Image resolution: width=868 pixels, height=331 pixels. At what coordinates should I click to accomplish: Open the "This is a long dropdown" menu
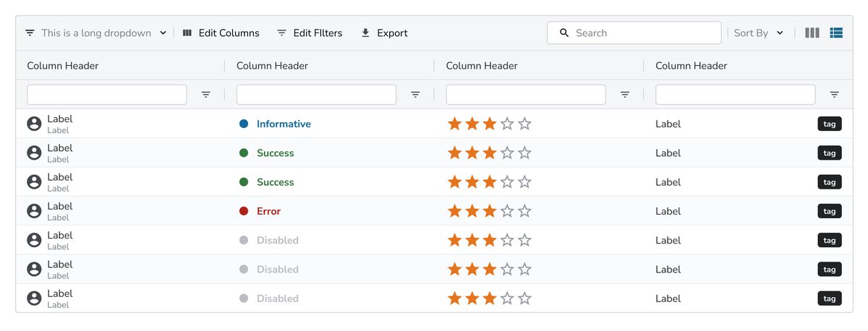tap(95, 33)
